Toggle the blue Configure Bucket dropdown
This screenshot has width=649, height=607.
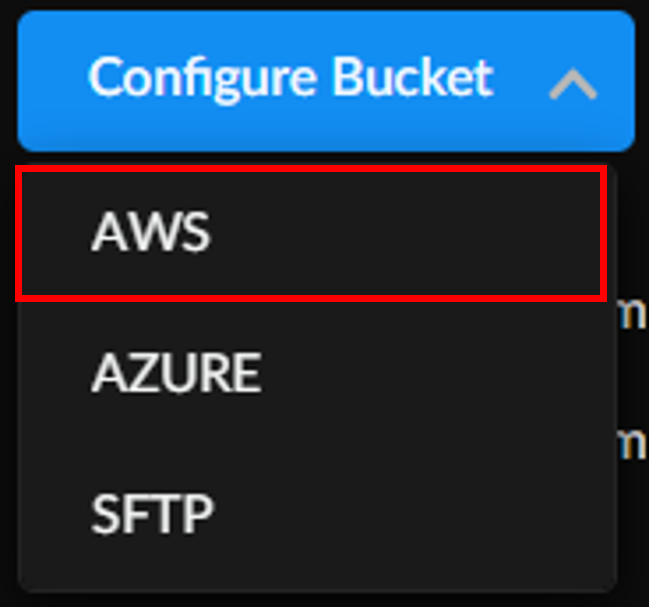(x=325, y=80)
